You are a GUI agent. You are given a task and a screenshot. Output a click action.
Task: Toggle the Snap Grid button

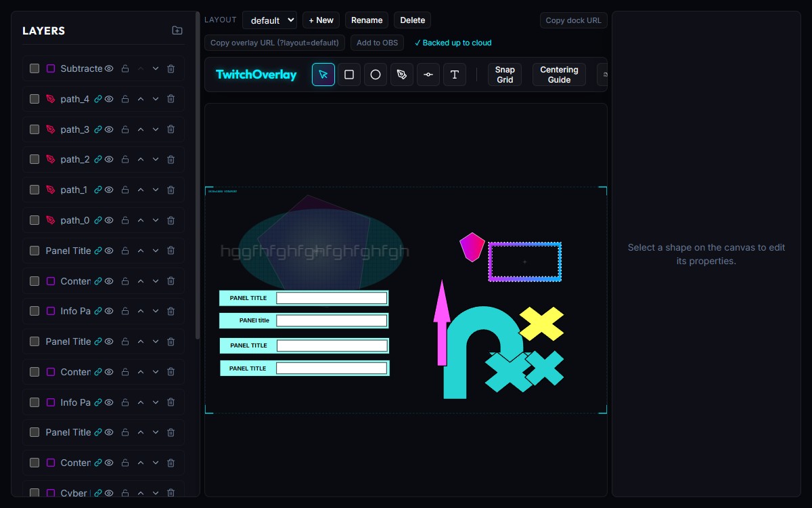tap(505, 75)
